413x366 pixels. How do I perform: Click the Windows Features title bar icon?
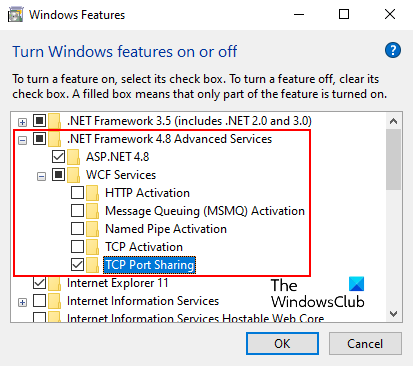(16, 15)
